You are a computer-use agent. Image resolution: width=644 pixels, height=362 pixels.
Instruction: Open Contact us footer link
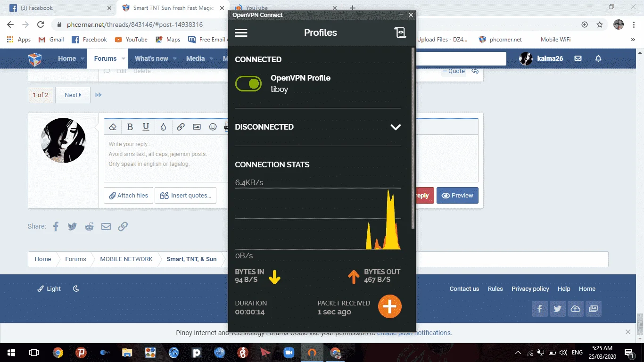tap(464, 288)
